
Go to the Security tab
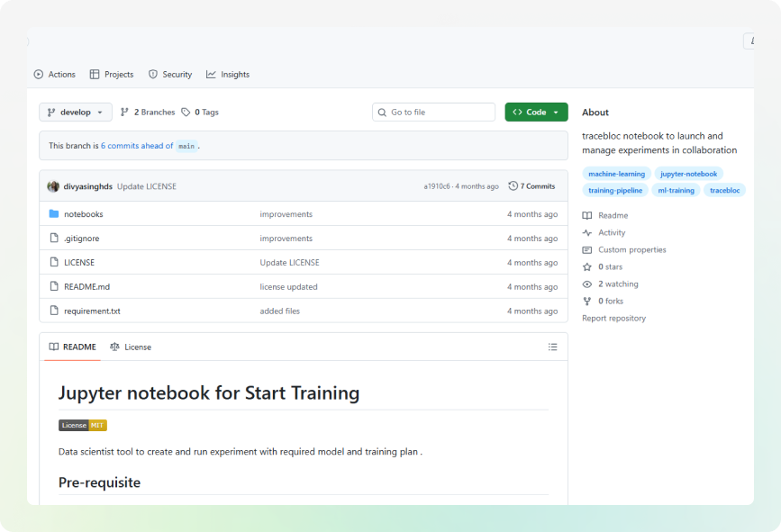coord(170,75)
